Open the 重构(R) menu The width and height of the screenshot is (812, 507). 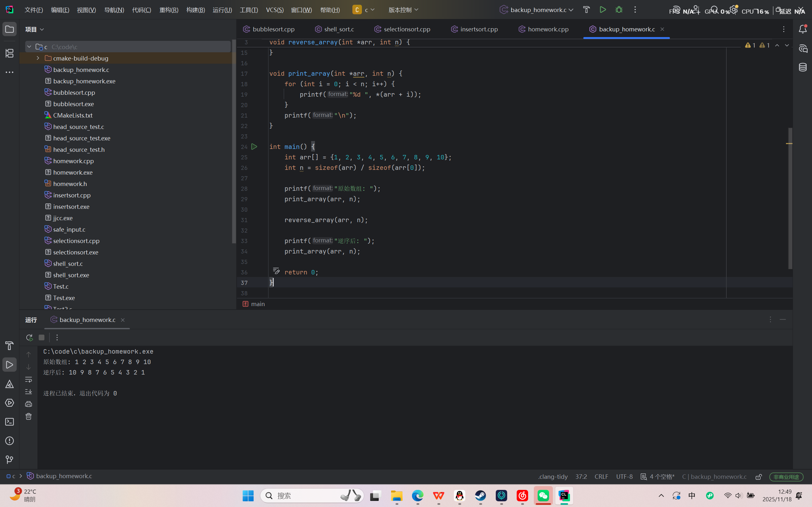[169, 10]
